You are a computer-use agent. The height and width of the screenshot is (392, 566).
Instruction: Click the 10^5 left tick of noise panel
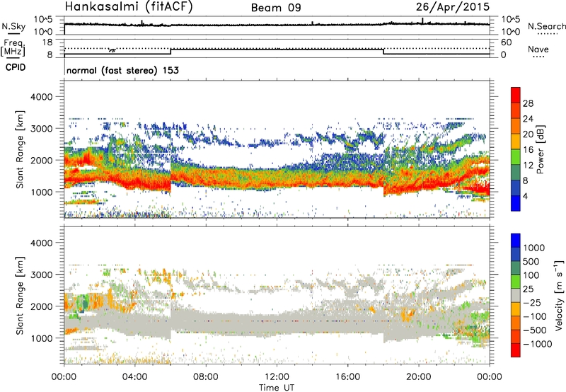pyautogui.click(x=43, y=19)
